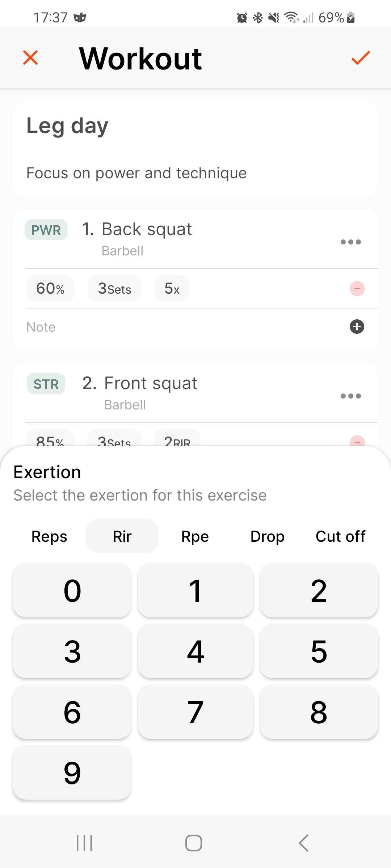Remove the Back squat set row
The width and height of the screenshot is (391, 868).
(357, 289)
